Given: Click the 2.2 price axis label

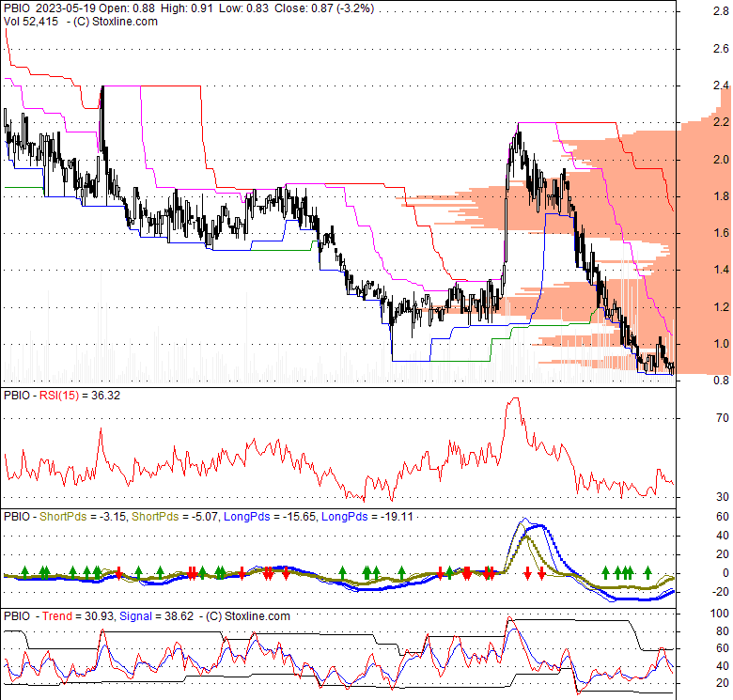Looking at the screenshot, I should [721, 122].
